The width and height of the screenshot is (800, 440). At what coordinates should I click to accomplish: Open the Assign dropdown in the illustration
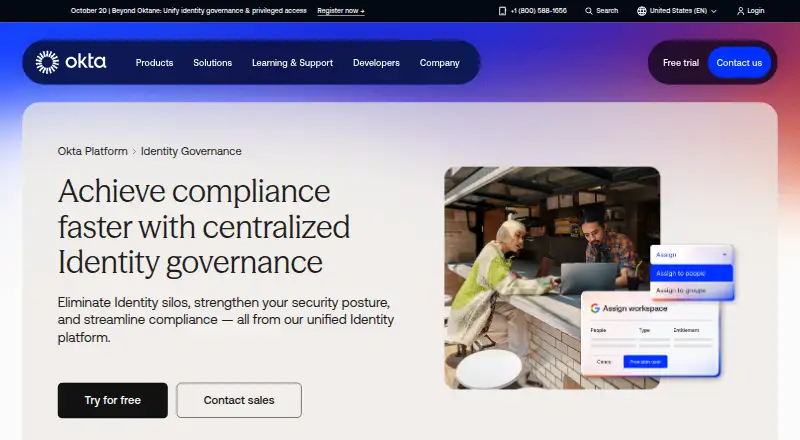(x=691, y=254)
